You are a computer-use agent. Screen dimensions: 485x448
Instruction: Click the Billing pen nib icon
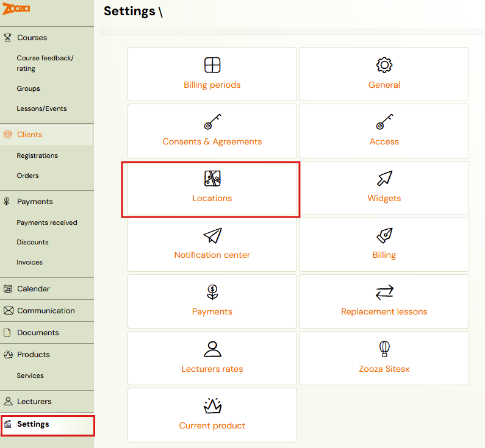click(x=384, y=235)
